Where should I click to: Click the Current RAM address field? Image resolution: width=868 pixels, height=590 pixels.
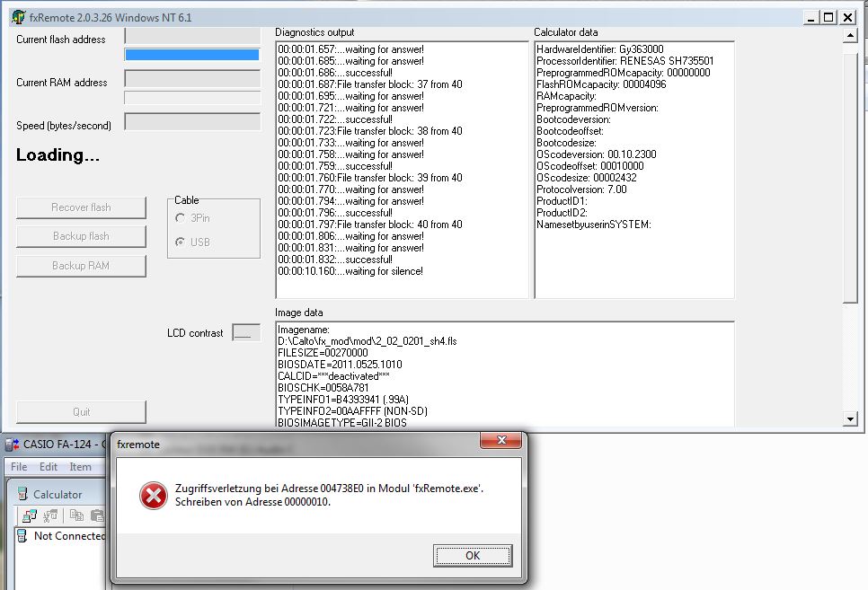192,79
